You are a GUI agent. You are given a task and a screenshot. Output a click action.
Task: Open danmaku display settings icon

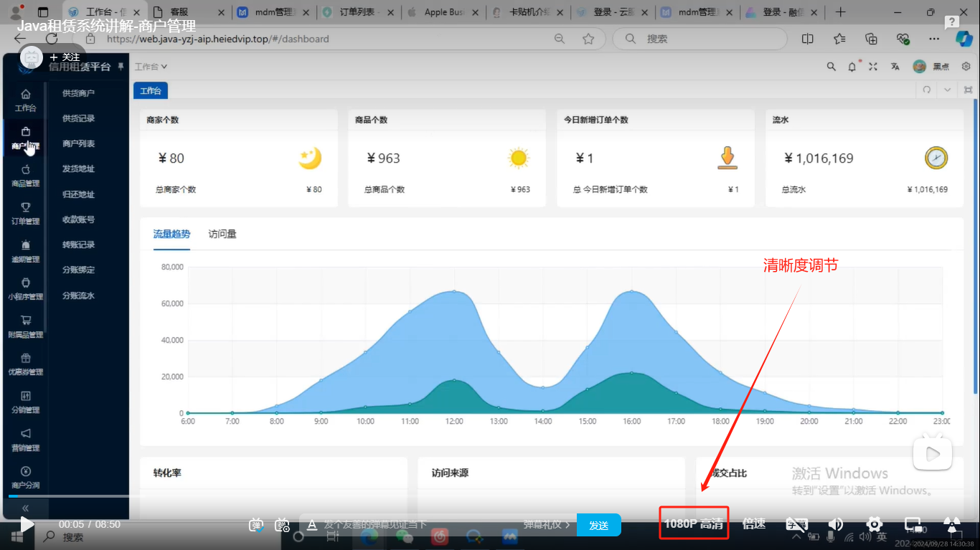point(283,525)
